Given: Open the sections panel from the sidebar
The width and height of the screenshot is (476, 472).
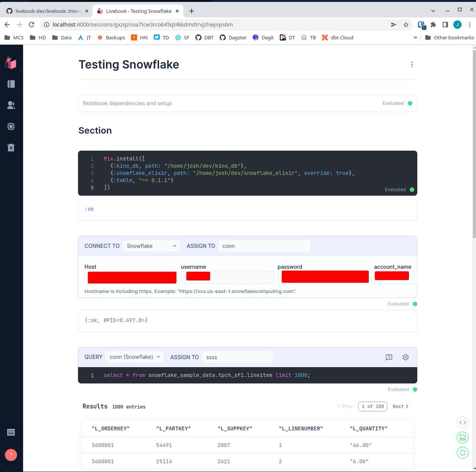Looking at the screenshot, I should [x=11, y=84].
